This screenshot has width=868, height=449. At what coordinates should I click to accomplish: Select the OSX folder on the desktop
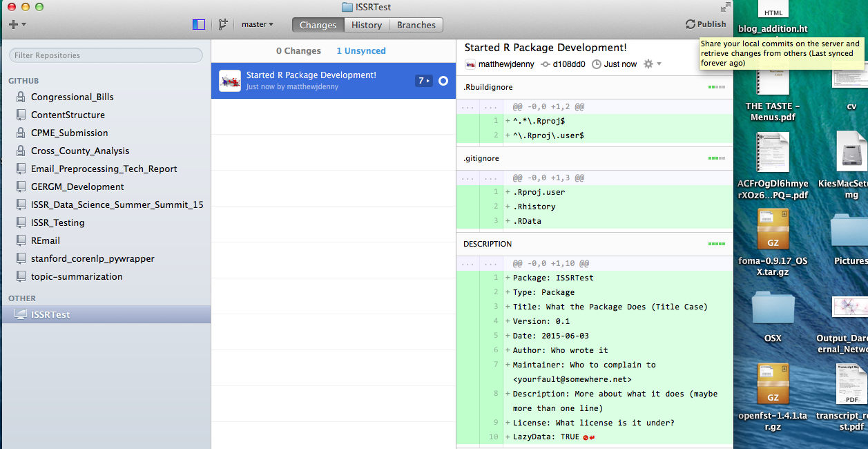coord(773,308)
